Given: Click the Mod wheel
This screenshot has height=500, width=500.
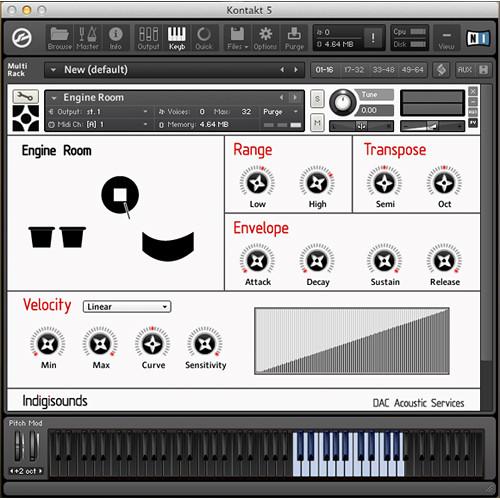Looking at the screenshot, I should click(x=34, y=447).
